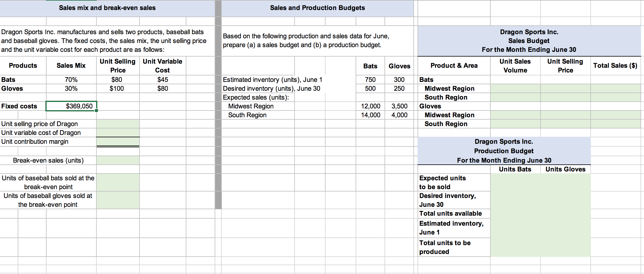The width and height of the screenshot is (644, 274).
Task: Click the Gloves sales mix 30% cell
Action: click(x=71, y=88)
